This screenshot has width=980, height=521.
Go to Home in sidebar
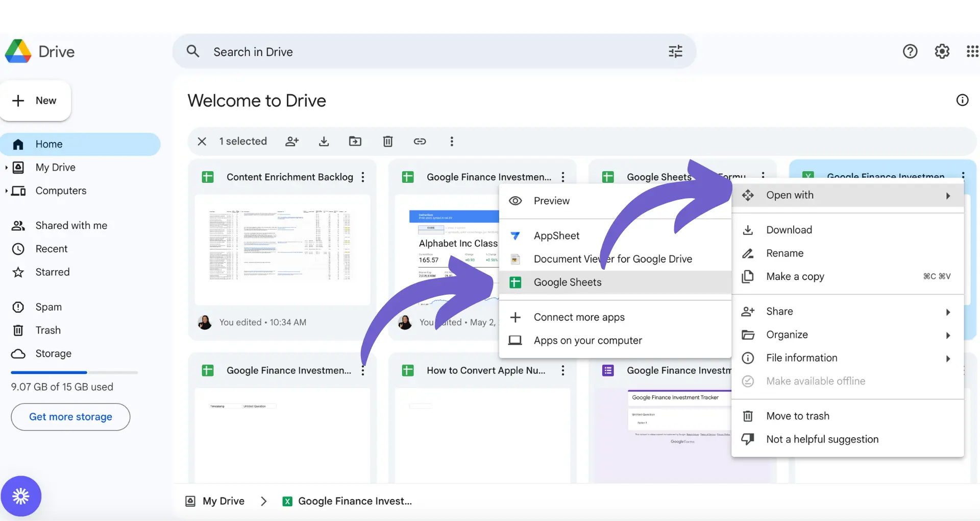click(x=80, y=145)
